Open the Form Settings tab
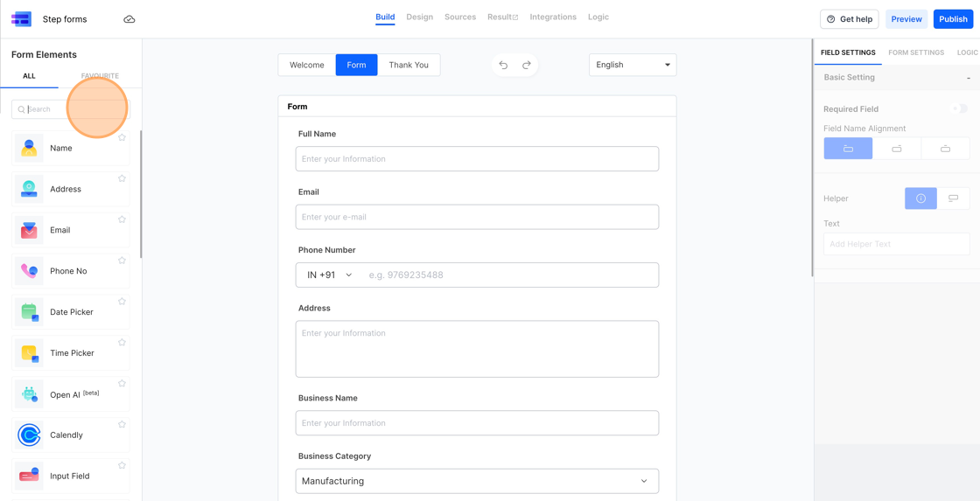The width and height of the screenshot is (980, 501). pos(915,52)
